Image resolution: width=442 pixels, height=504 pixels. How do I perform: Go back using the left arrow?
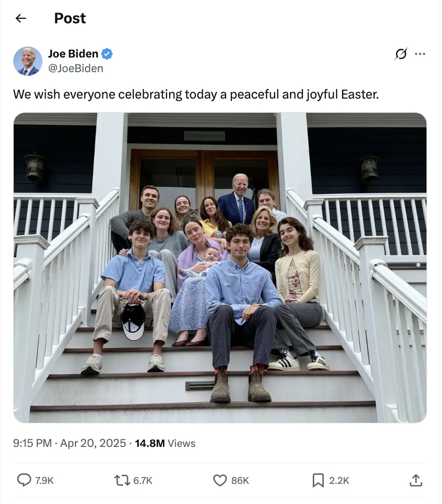(21, 18)
